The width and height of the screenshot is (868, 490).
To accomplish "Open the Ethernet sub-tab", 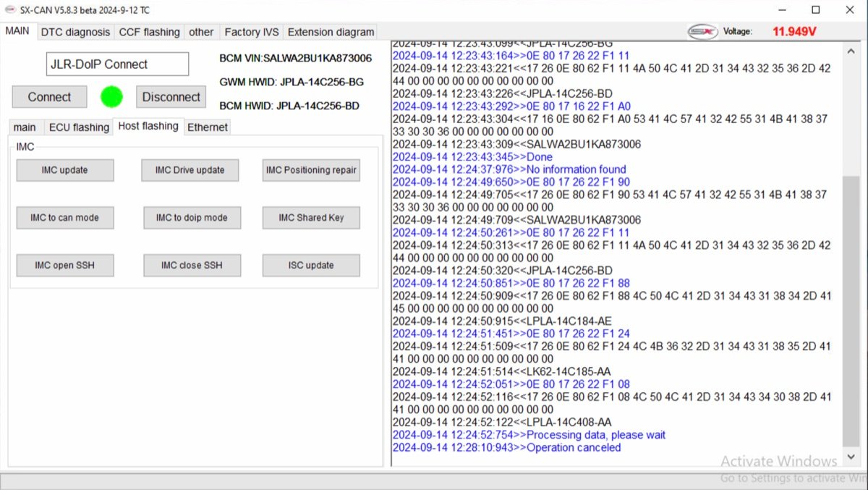I will point(208,127).
